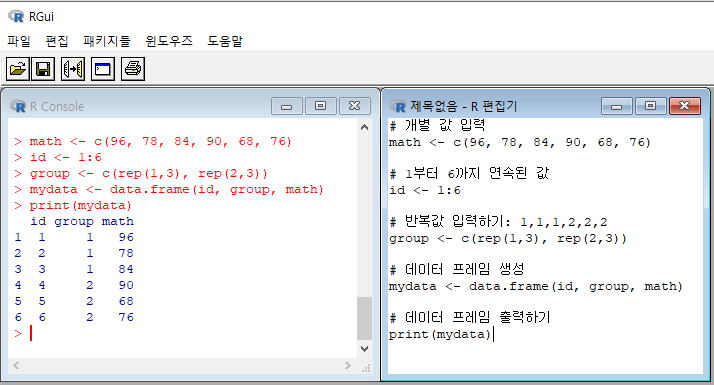Open the 윈도우즈 menu
The width and height of the screenshot is (714, 385).
point(169,41)
